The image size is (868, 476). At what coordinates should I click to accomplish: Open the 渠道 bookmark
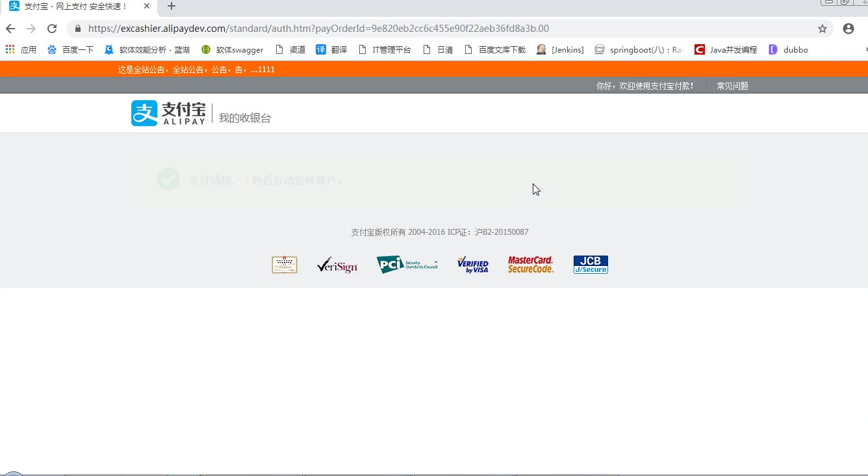[290, 49]
